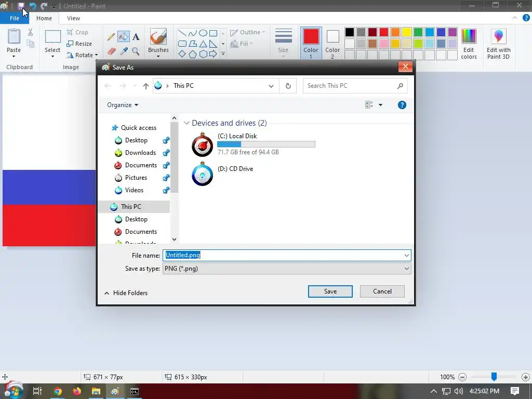Click the Cut scissors icon

point(31,32)
